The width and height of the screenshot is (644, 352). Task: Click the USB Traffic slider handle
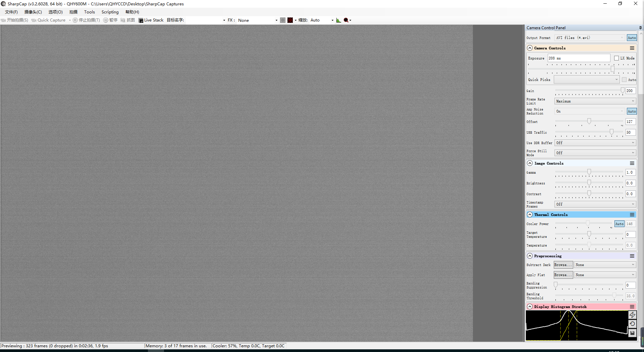pos(611,132)
